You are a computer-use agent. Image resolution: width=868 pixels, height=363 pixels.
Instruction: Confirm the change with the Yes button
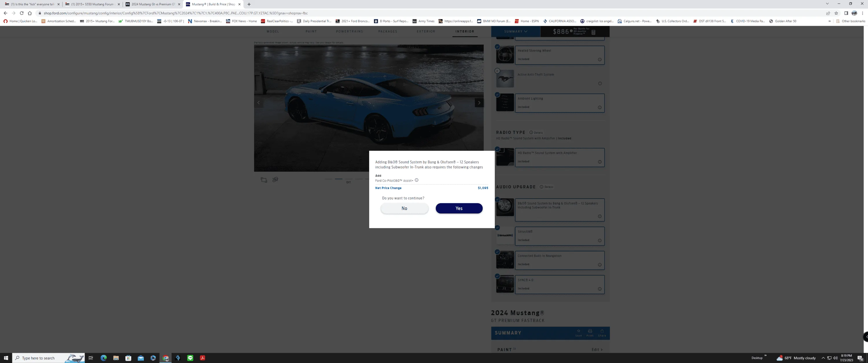coord(459,208)
